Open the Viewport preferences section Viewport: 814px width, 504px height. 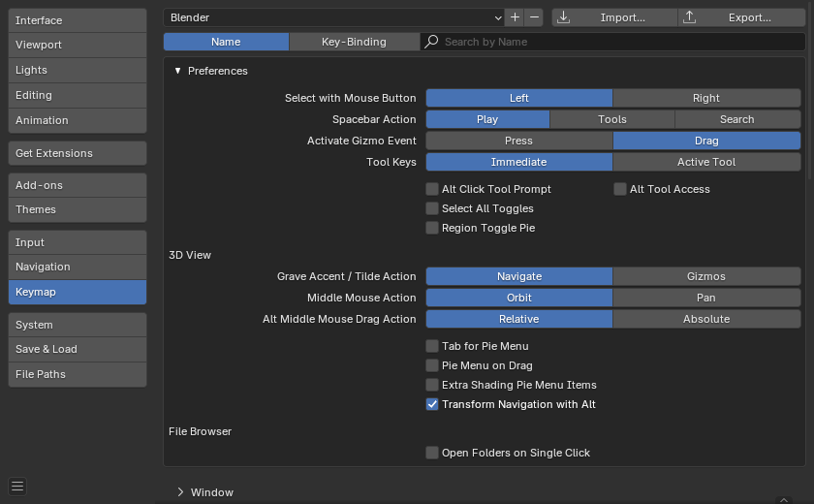tap(78, 46)
